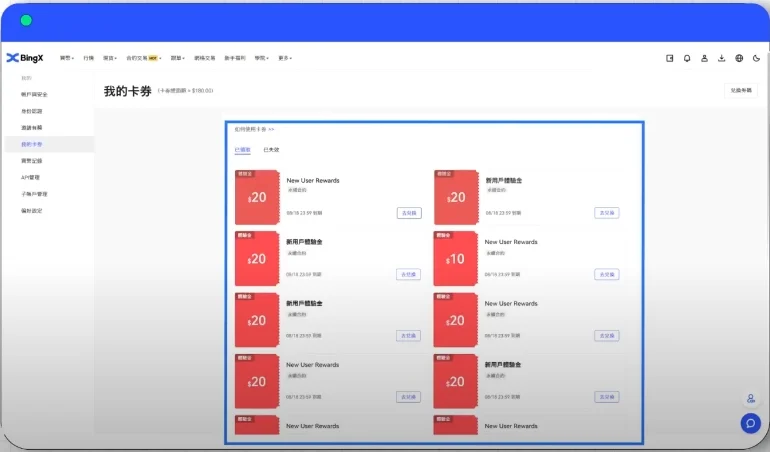The width and height of the screenshot is (770, 452).
Task: Open 網格交易 grid trading
Action: pos(205,58)
